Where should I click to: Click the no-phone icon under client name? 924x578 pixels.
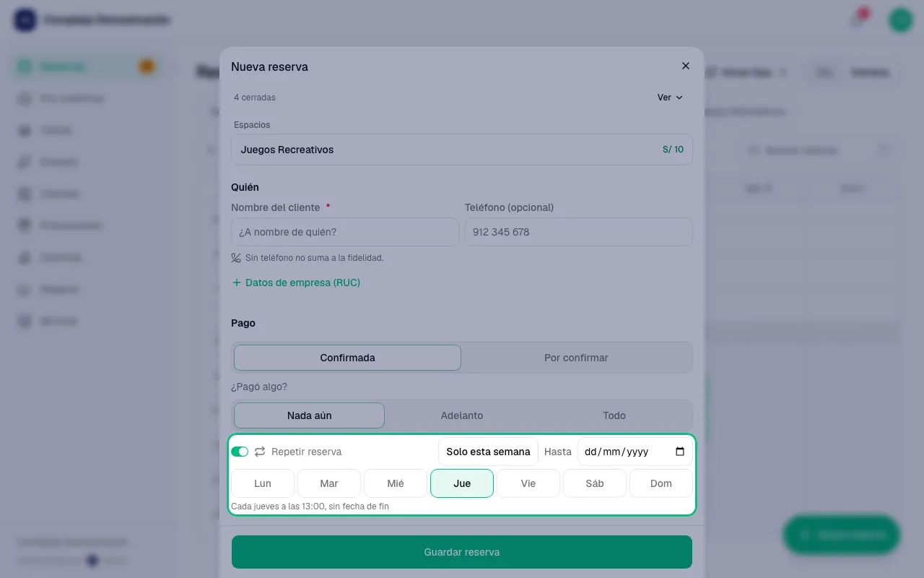point(236,258)
